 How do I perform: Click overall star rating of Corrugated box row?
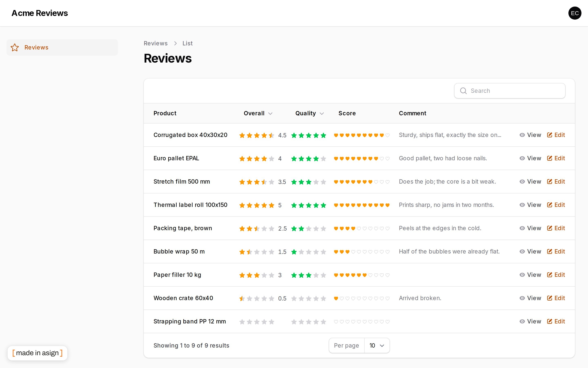(x=257, y=135)
